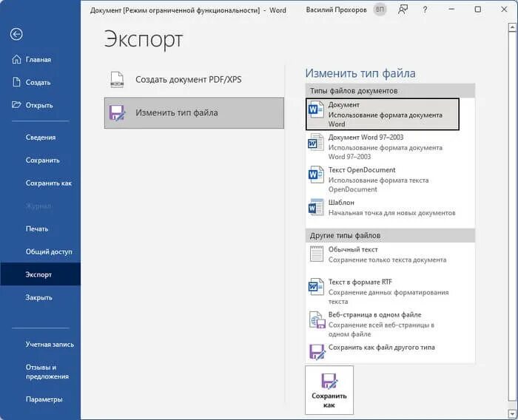The image size is (518, 420).
Task: Open Параметры settings
Action: [x=40, y=399]
